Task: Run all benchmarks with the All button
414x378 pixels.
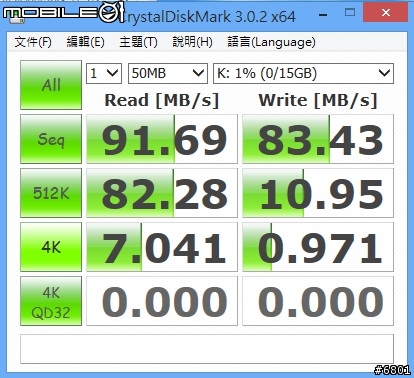Action: tap(51, 85)
